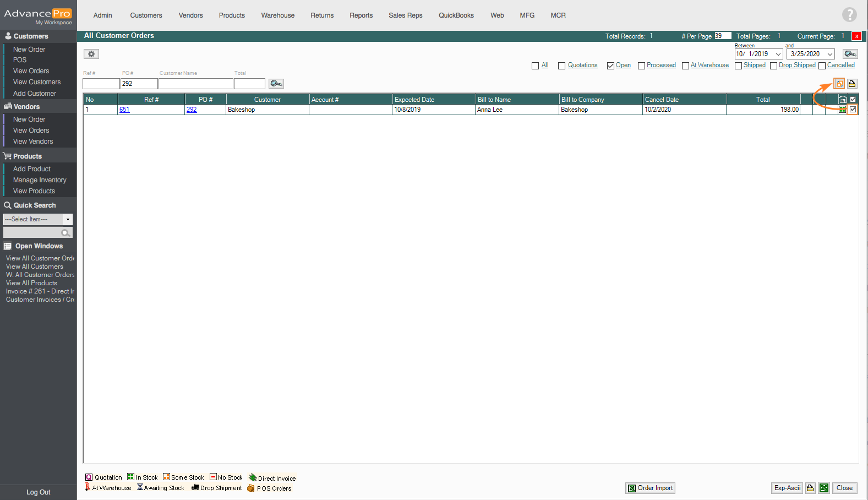Viewport: 868px width, 500px height.
Task: Open the Quick Search Select Item dropdown
Action: 68,219
